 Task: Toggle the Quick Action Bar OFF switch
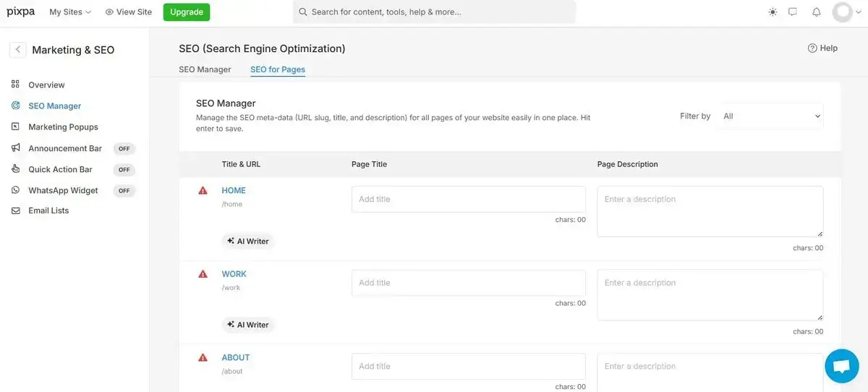(124, 169)
